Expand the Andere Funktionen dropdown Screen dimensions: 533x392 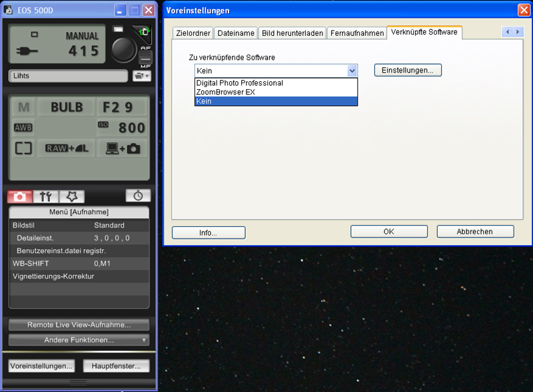coord(79,340)
